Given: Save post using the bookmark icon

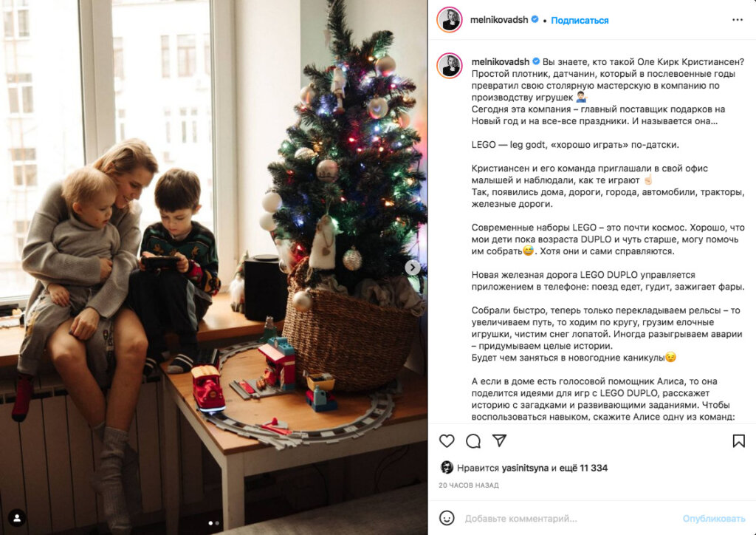Looking at the screenshot, I should [x=738, y=441].
